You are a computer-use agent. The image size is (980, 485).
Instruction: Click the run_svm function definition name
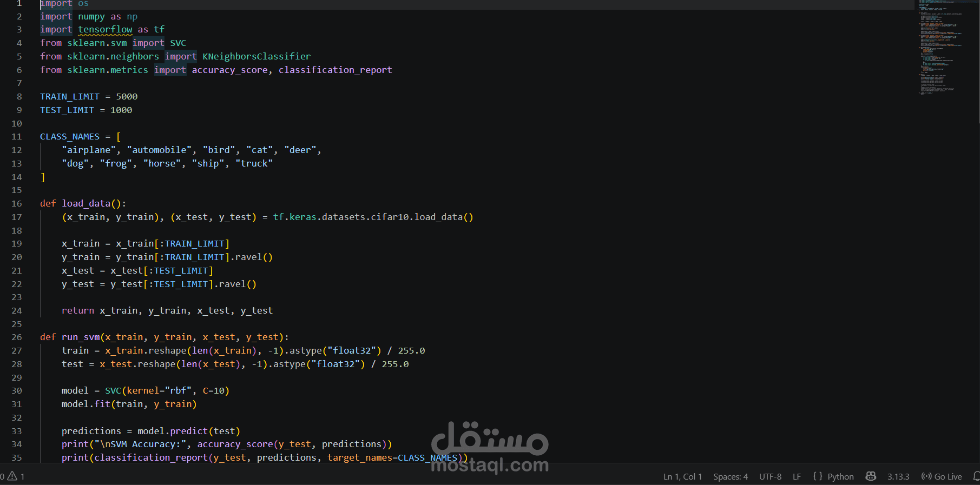point(81,337)
